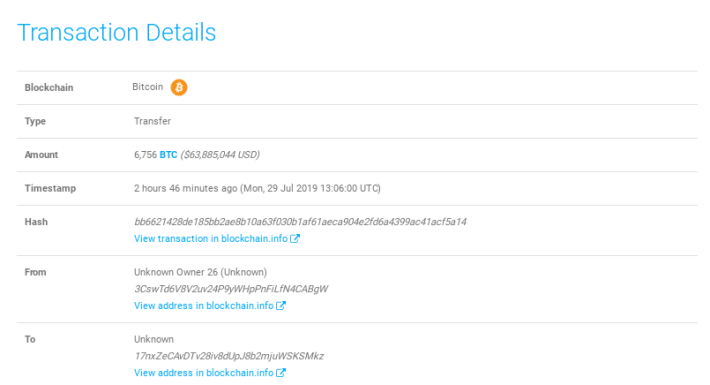Click the 6,756 amount figure
Viewport: 710px width, 385px height.
145,154
